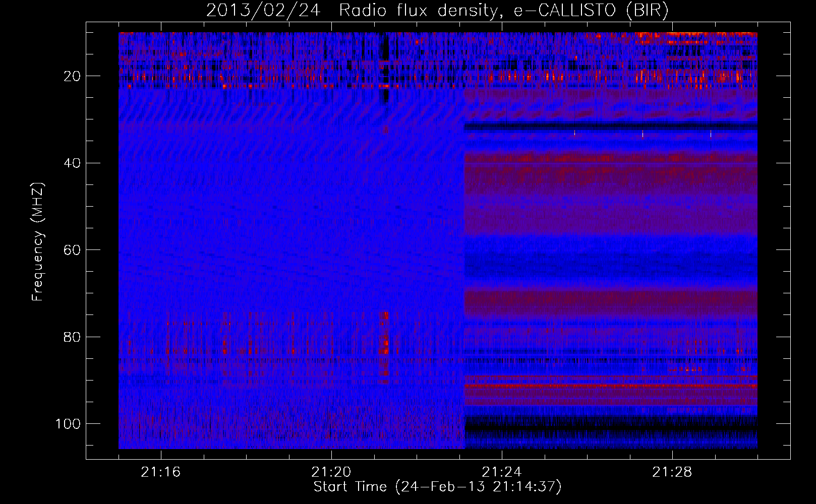The image size is (816, 504).
Task: Click the 80 MHz frequency tick label
Action: pyautogui.click(x=73, y=337)
